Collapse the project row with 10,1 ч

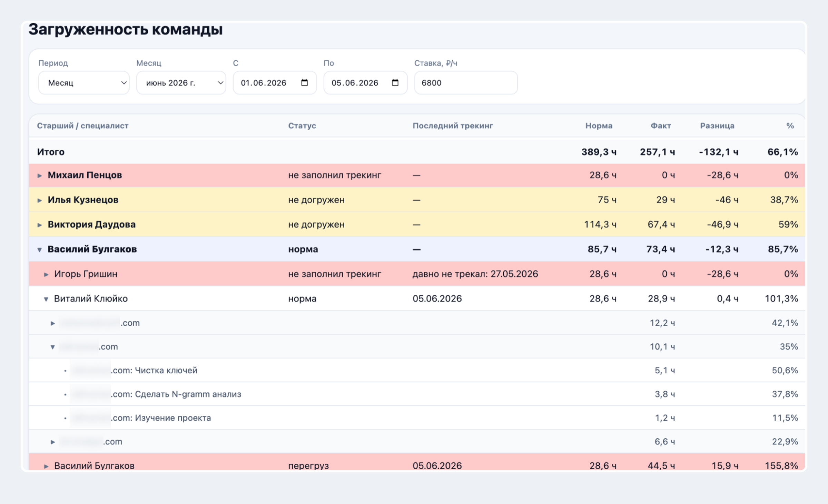pos(53,347)
